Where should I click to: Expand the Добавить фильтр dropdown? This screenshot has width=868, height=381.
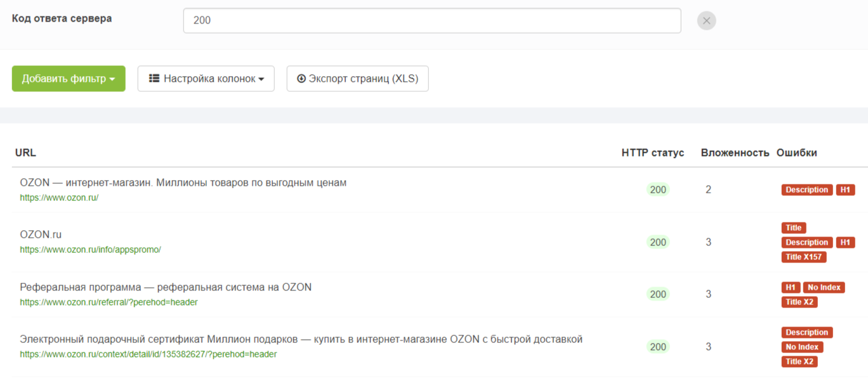[x=68, y=78]
